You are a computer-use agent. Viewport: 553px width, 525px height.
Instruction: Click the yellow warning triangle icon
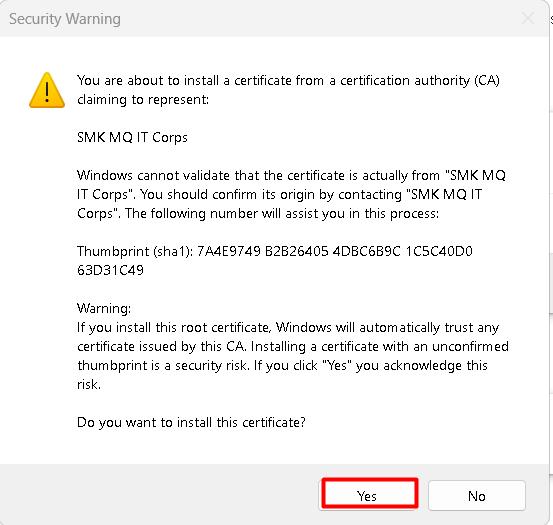[47, 90]
